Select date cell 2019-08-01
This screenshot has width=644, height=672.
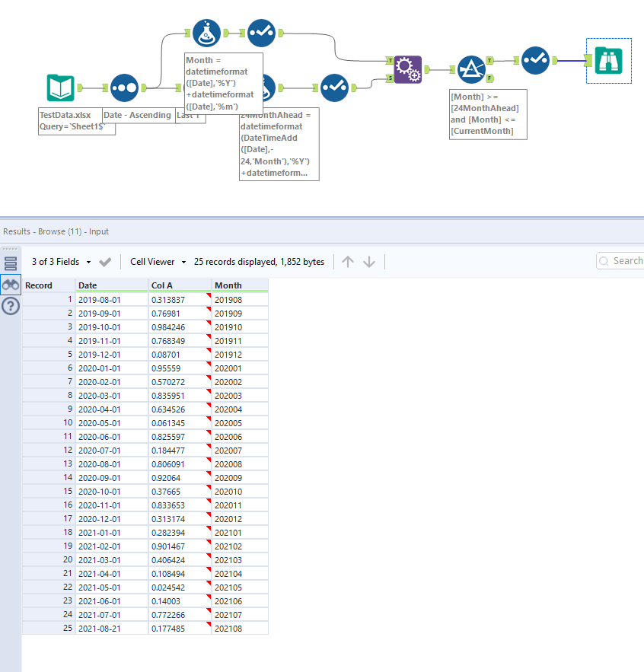(x=112, y=300)
